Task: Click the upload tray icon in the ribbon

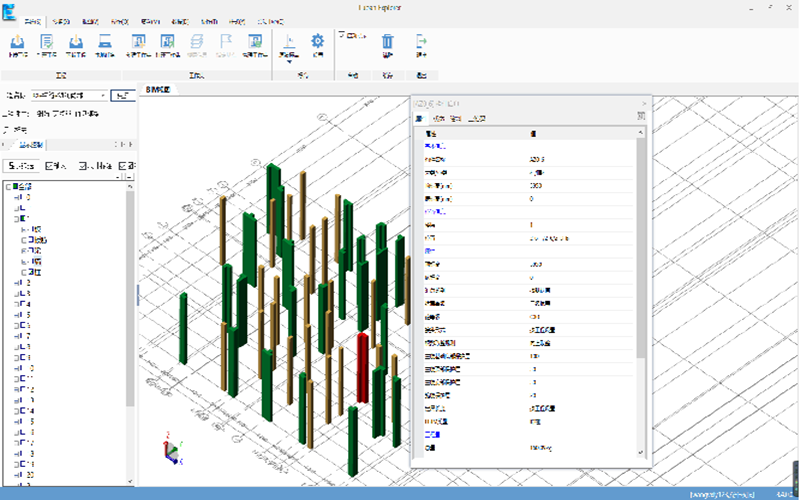Action: [x=17, y=41]
